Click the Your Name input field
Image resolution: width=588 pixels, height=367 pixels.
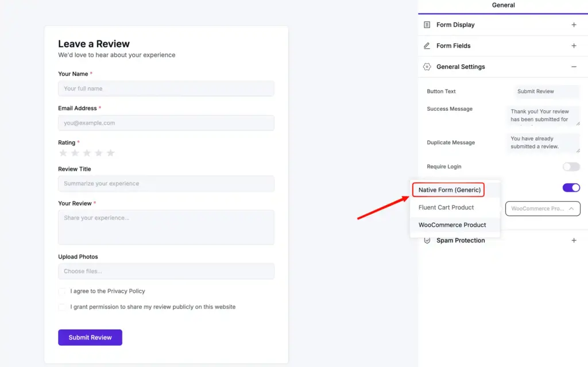(166, 88)
